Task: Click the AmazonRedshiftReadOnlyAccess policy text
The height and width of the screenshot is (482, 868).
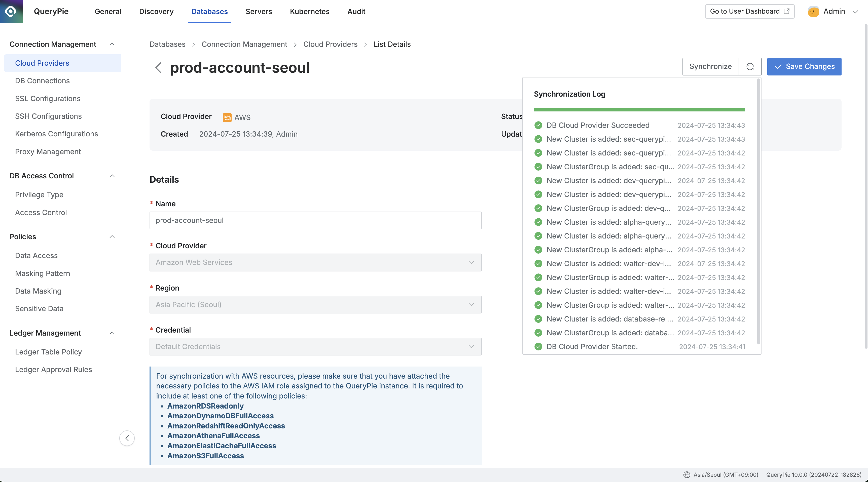Action: tap(226, 426)
